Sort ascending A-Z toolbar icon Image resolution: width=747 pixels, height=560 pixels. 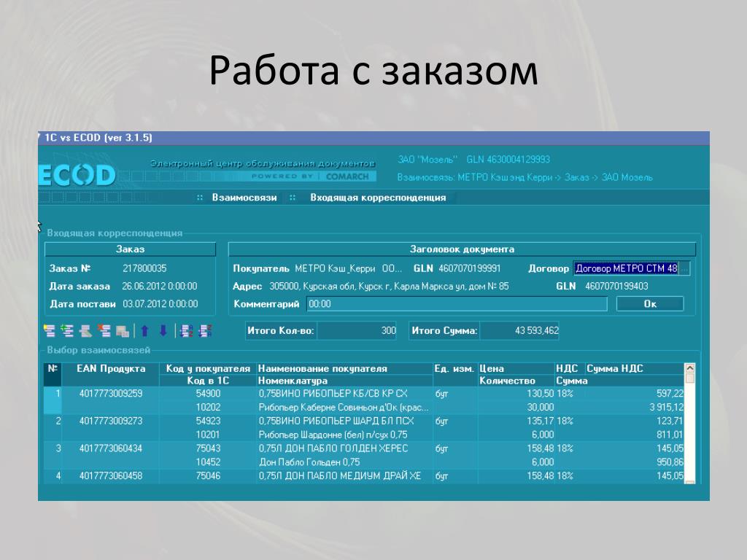[186, 330]
